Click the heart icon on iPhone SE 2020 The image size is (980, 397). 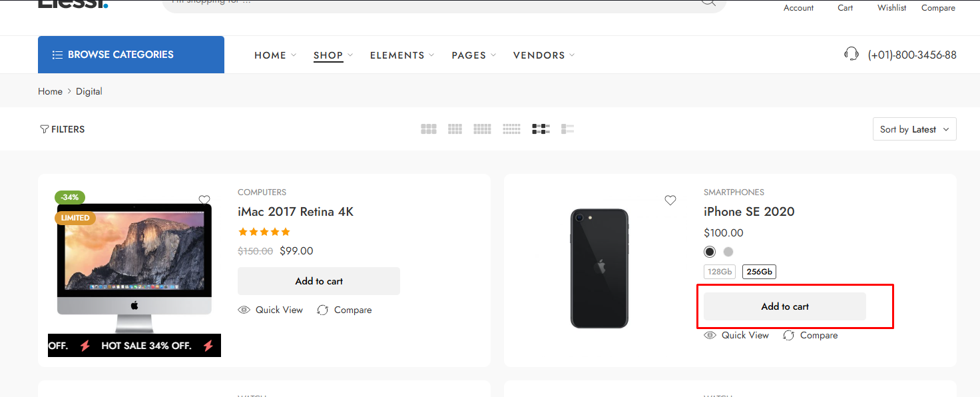pos(670,200)
